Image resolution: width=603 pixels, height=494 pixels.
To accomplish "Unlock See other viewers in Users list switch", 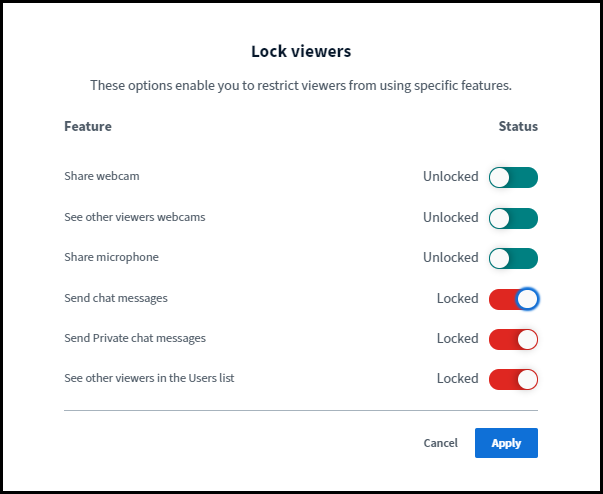I will click(x=513, y=379).
